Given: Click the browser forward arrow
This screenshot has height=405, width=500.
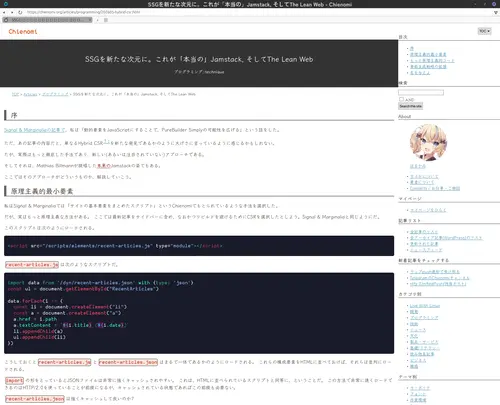Looking at the screenshot, I should tap(12, 12).
